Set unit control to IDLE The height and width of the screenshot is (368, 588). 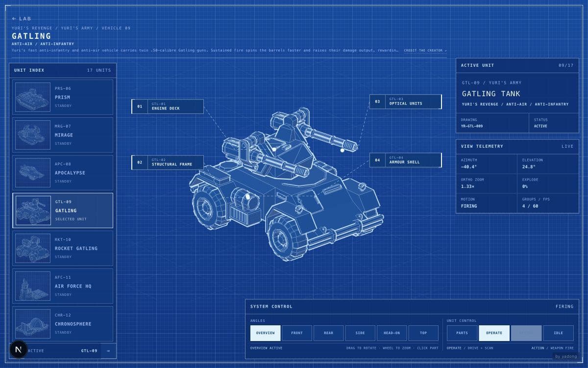pos(558,333)
